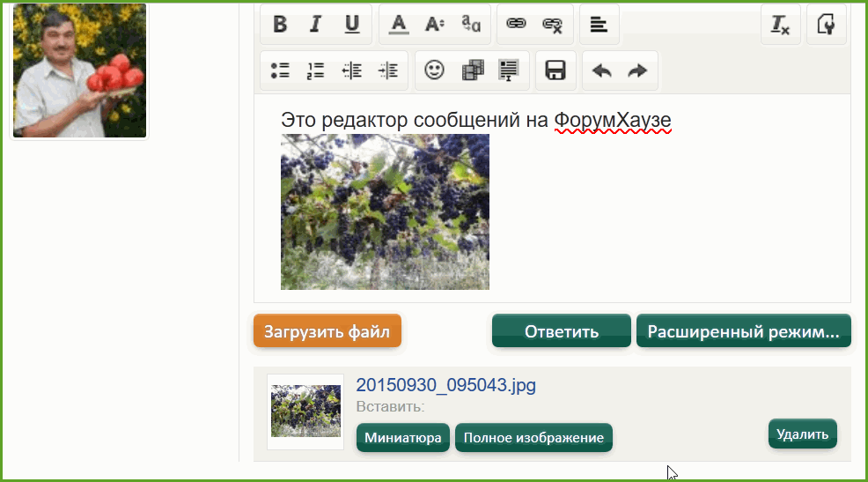The height and width of the screenshot is (482, 868).
Task: Place cursor in the message text line
Action: click(475, 120)
